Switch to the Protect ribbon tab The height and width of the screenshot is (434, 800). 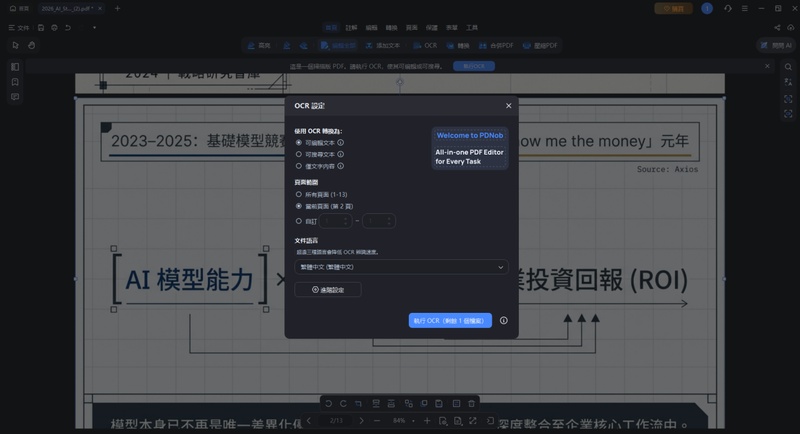click(x=432, y=28)
